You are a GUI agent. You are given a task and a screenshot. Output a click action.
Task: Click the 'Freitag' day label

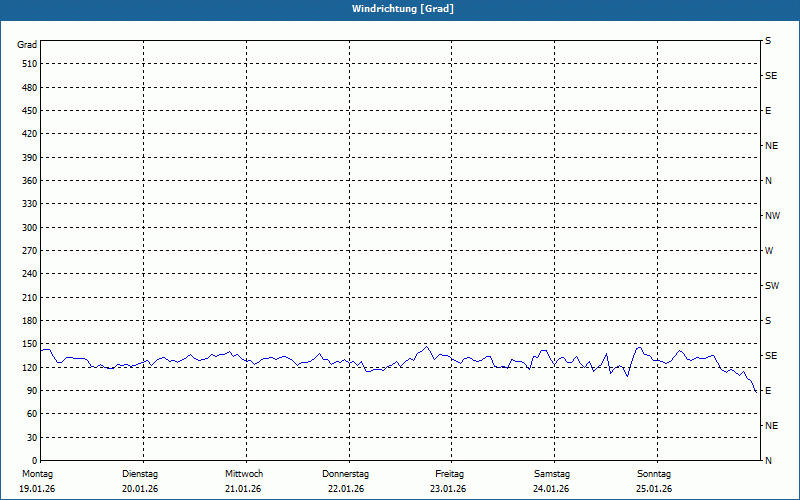[450, 473]
